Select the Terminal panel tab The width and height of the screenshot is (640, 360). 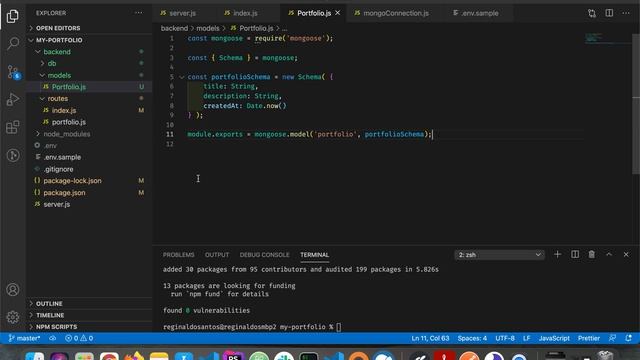pyautogui.click(x=314, y=255)
